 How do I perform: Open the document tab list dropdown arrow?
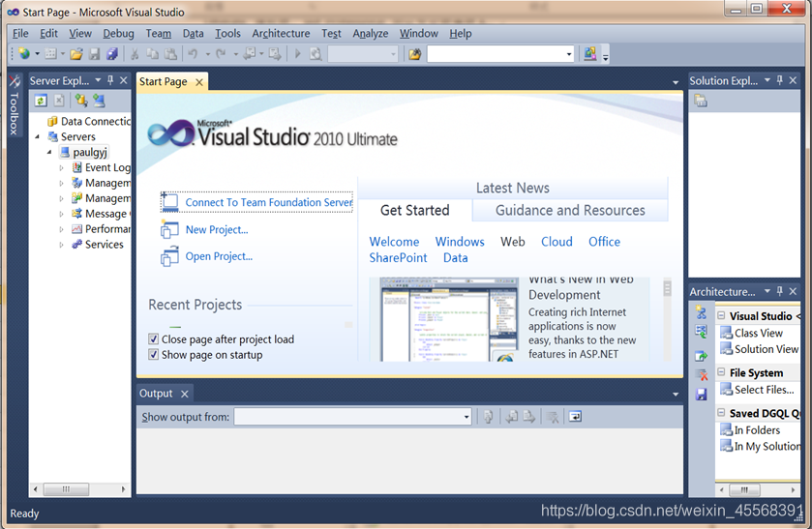[676, 82]
